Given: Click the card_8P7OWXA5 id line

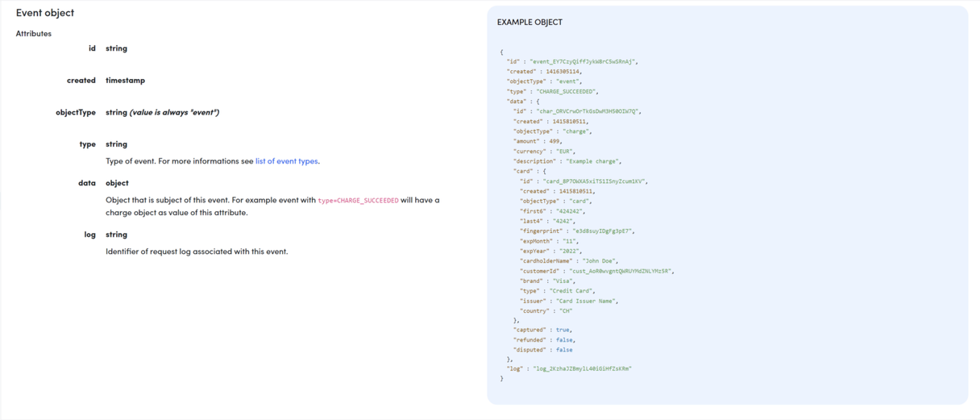Looking at the screenshot, I should (x=583, y=181).
